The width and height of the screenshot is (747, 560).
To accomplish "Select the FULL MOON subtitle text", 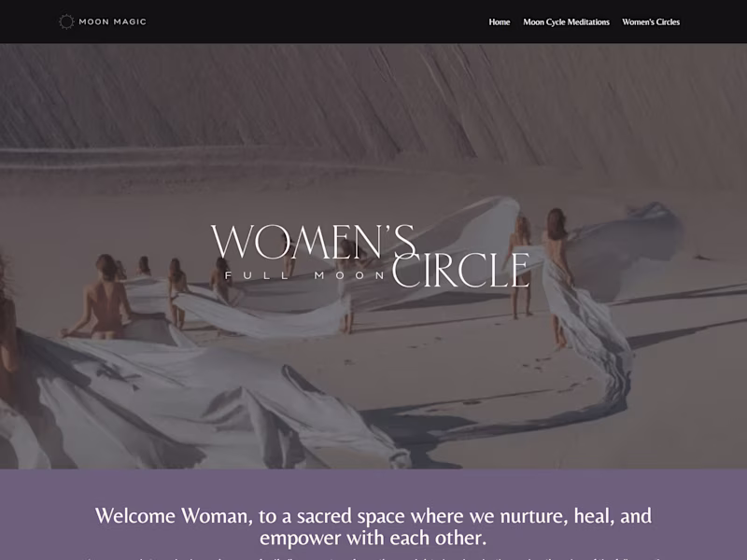I will 304,275.
